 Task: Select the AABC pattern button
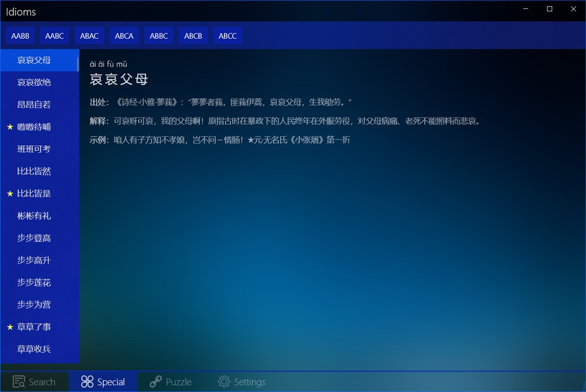[x=55, y=35]
